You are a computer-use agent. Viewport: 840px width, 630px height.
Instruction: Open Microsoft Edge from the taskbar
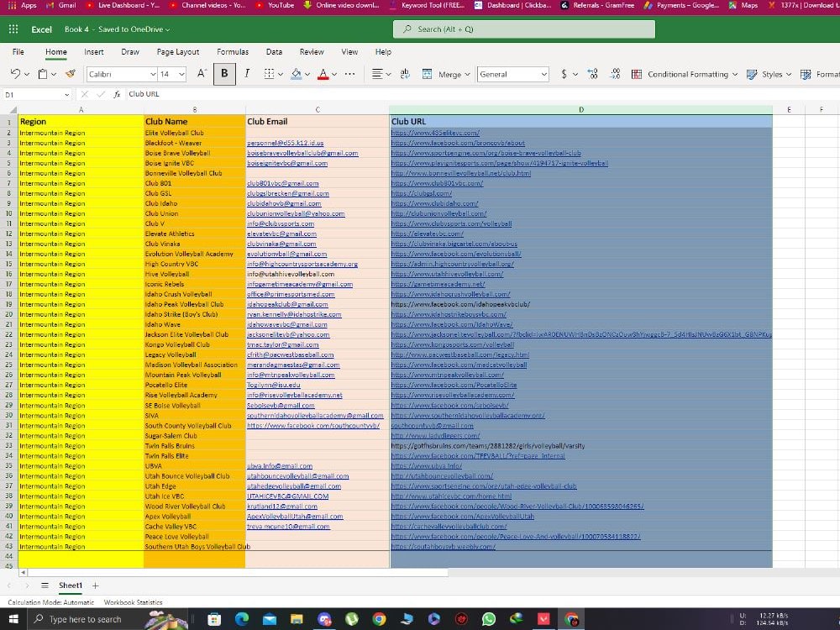click(x=242, y=619)
